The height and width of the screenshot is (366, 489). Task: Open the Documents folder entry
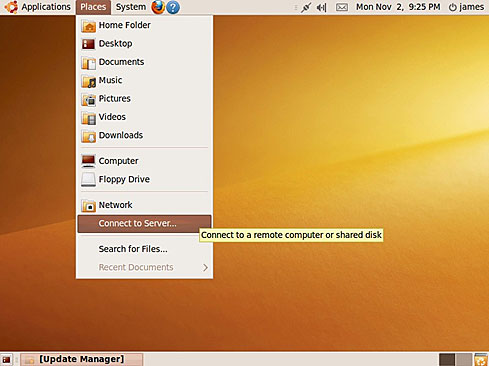(144, 62)
